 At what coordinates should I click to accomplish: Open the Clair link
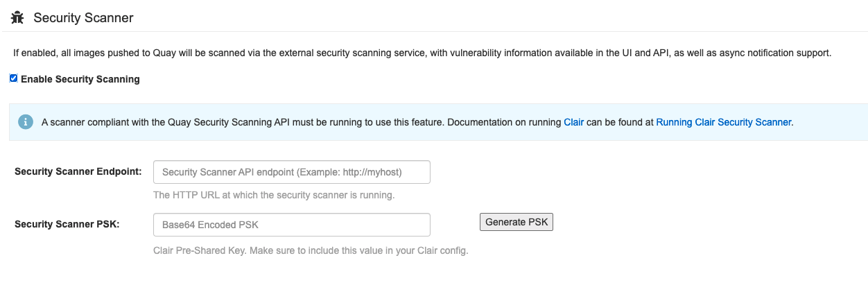(573, 122)
